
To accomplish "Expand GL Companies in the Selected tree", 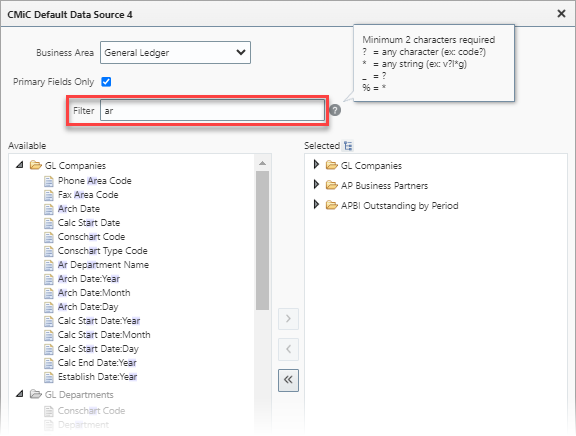I will (x=316, y=165).
